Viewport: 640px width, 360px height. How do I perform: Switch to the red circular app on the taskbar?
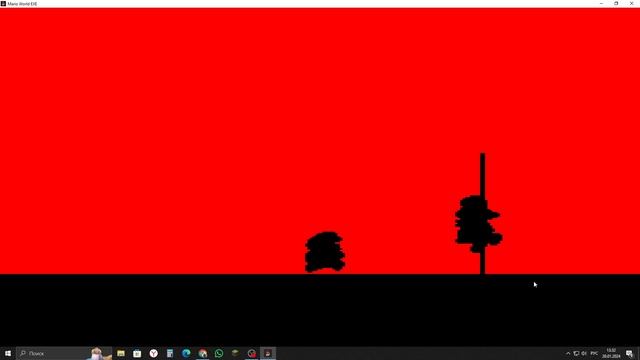(x=251, y=353)
